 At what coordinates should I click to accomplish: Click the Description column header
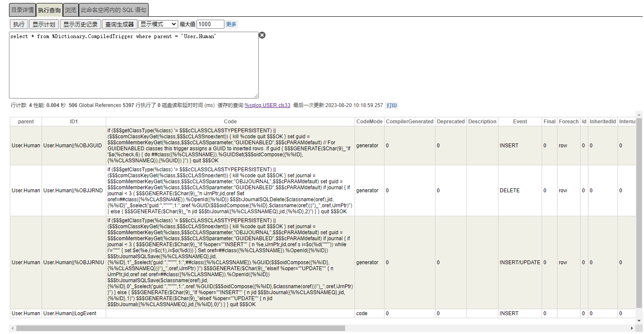[483, 122]
